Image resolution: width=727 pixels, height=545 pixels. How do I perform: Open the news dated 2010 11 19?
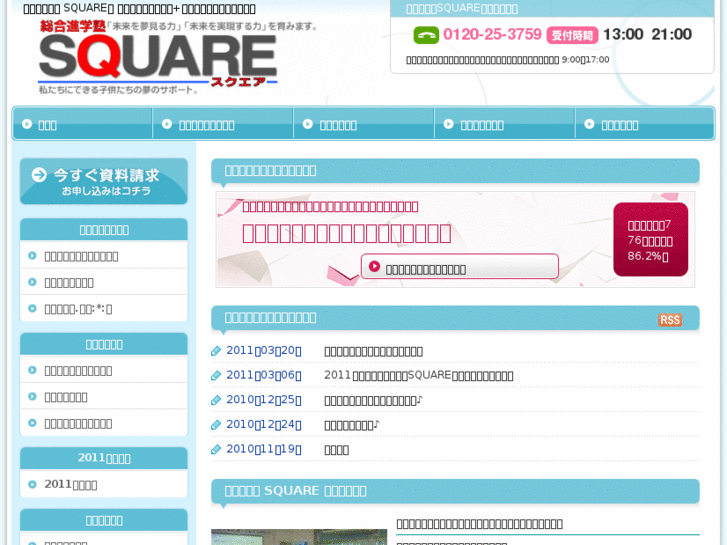[x=336, y=449]
